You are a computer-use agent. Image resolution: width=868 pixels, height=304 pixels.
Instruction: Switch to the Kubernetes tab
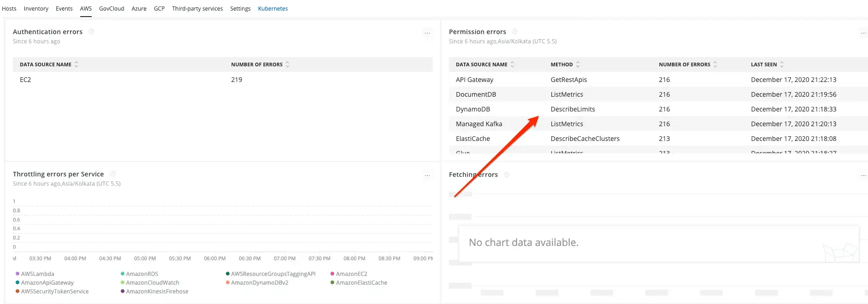click(x=273, y=9)
